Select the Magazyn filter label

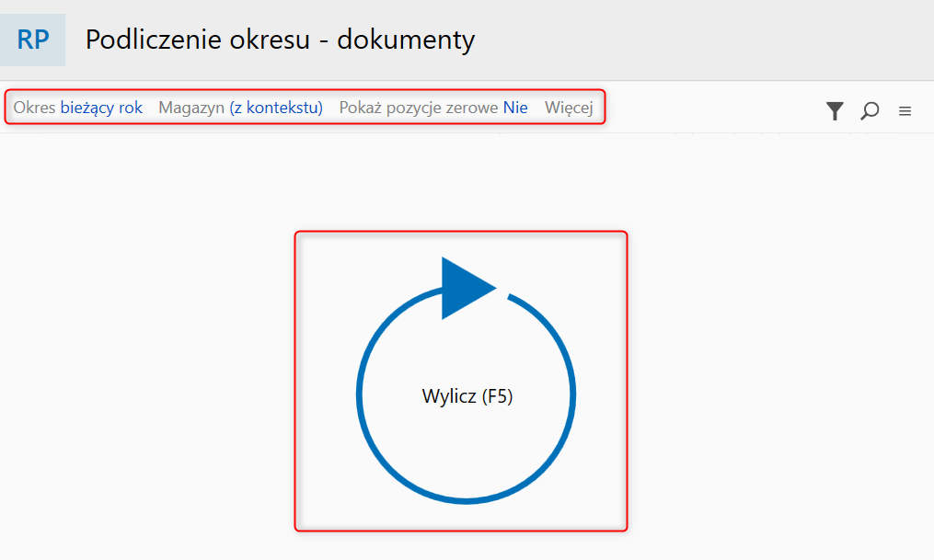pyautogui.click(x=191, y=108)
